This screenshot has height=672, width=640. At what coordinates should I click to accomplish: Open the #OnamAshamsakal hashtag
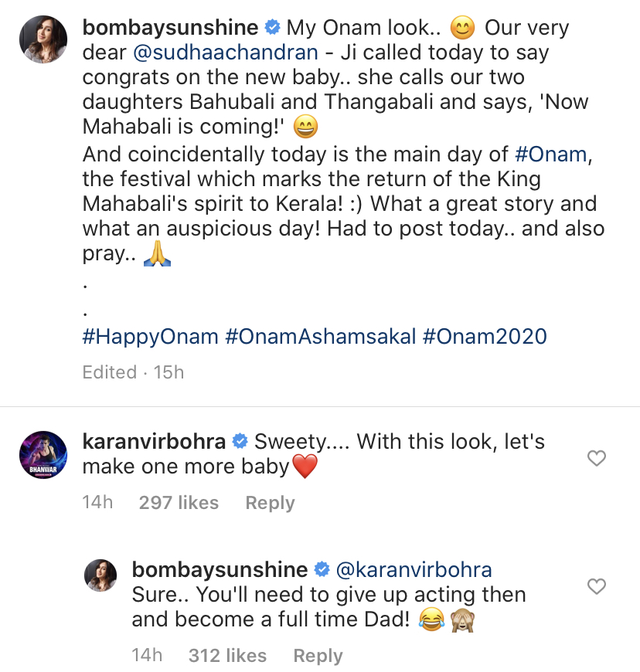pyautogui.click(x=320, y=337)
